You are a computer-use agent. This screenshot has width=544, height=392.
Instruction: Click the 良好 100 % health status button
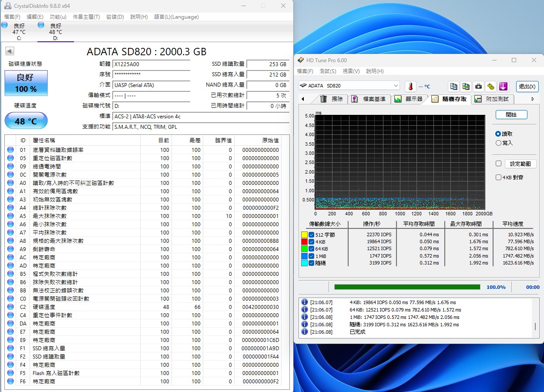point(26,83)
